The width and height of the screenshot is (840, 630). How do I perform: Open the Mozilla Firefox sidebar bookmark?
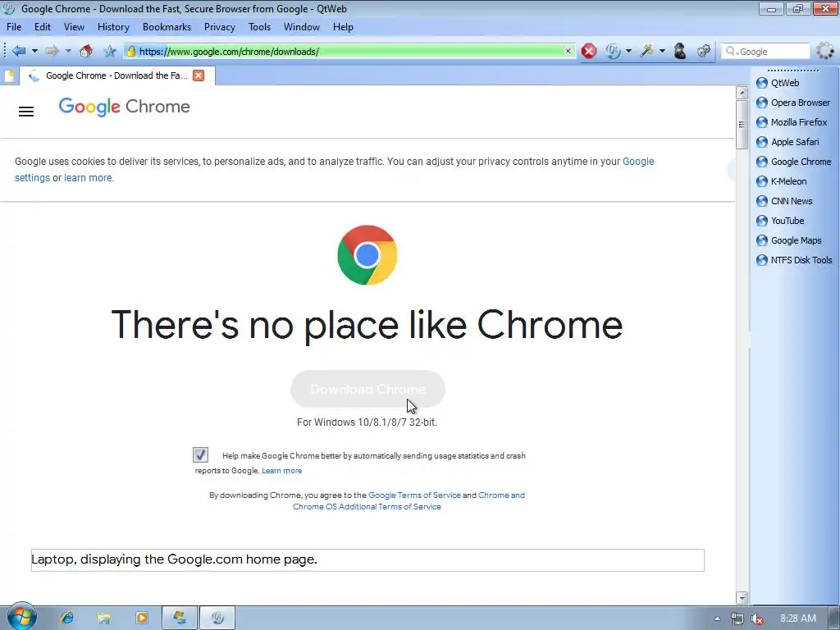coord(792,122)
